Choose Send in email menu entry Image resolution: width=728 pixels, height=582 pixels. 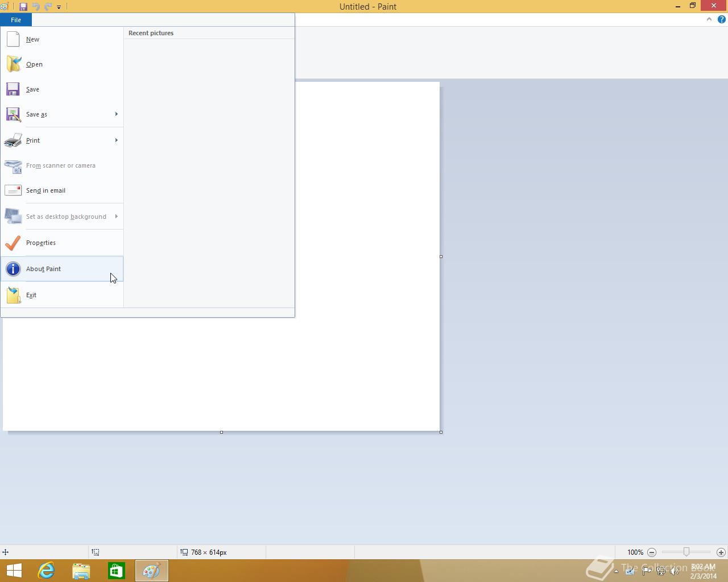click(62, 190)
